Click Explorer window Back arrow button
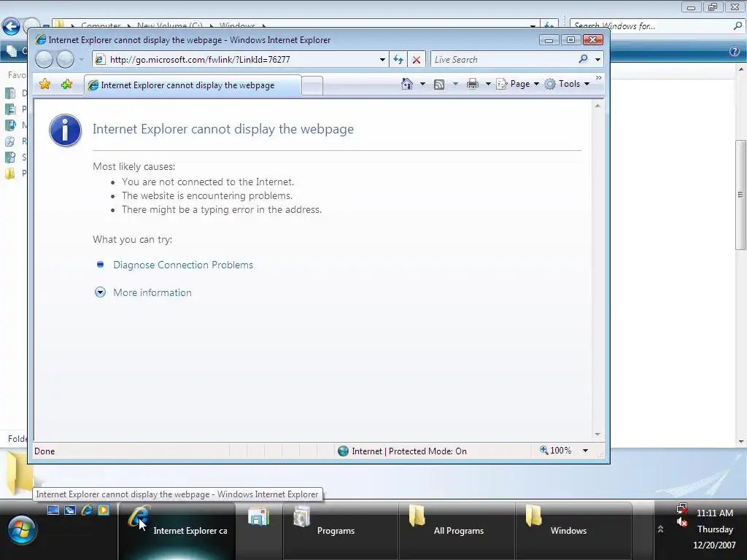The width and height of the screenshot is (747, 560). 11,26
